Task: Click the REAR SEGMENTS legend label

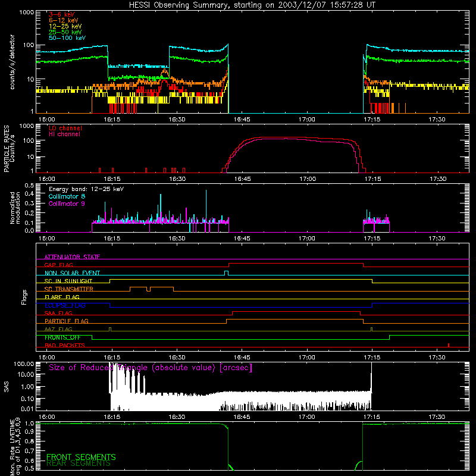Action: point(79,464)
